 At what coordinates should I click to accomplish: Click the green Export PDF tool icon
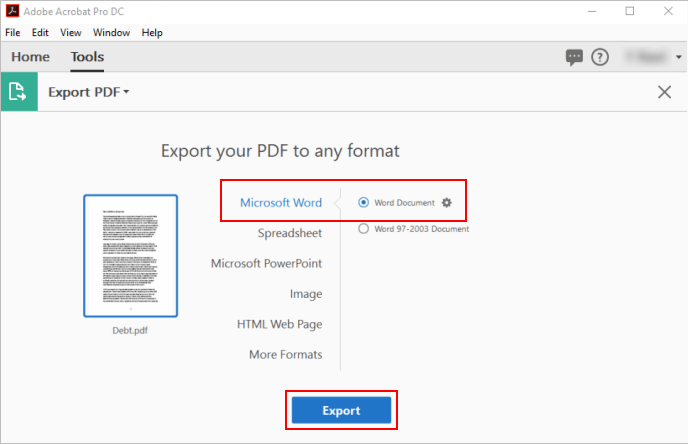pyautogui.click(x=19, y=92)
